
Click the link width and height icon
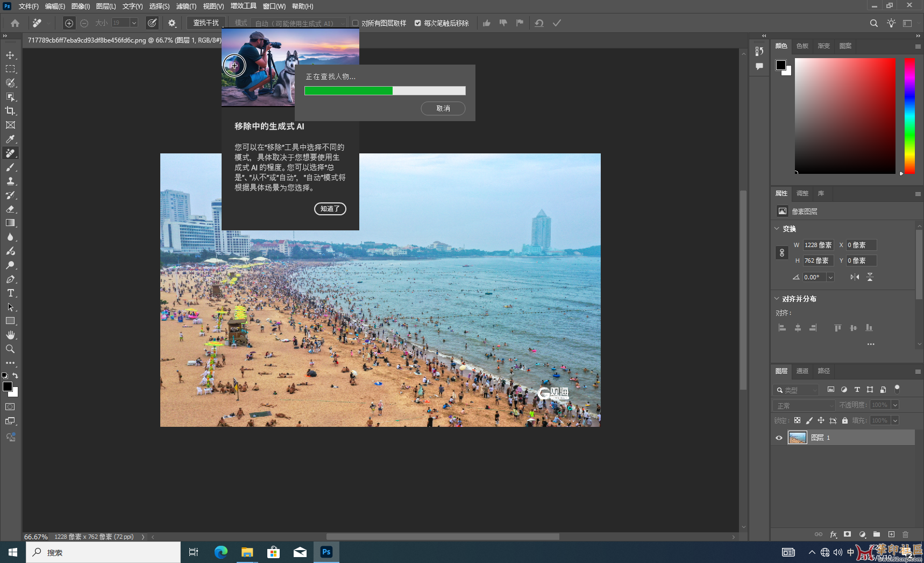pyautogui.click(x=782, y=253)
